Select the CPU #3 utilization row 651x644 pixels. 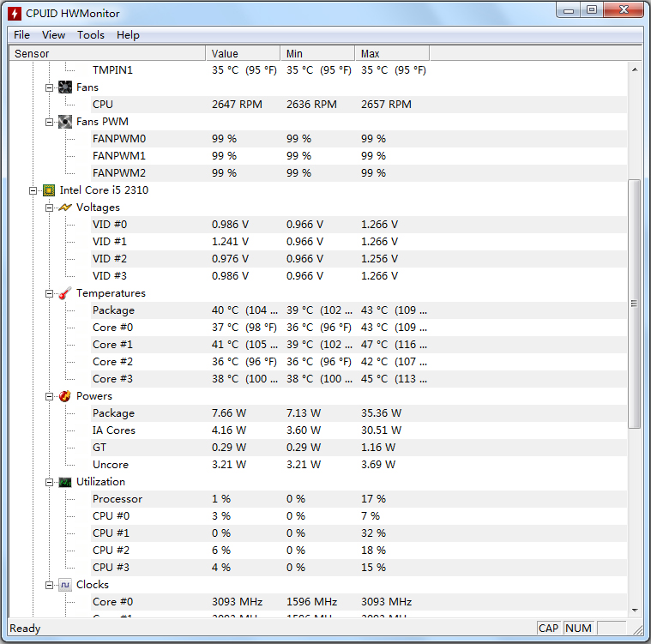359,568
